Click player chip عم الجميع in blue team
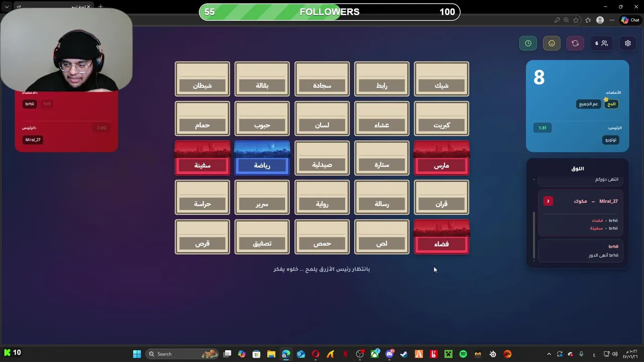The height and width of the screenshot is (362, 644). [589, 104]
